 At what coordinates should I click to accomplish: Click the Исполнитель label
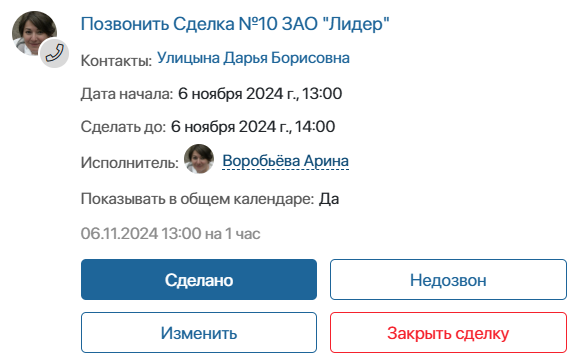click(130, 163)
